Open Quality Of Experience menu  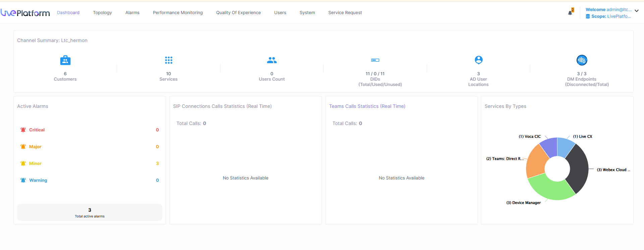[x=238, y=13]
